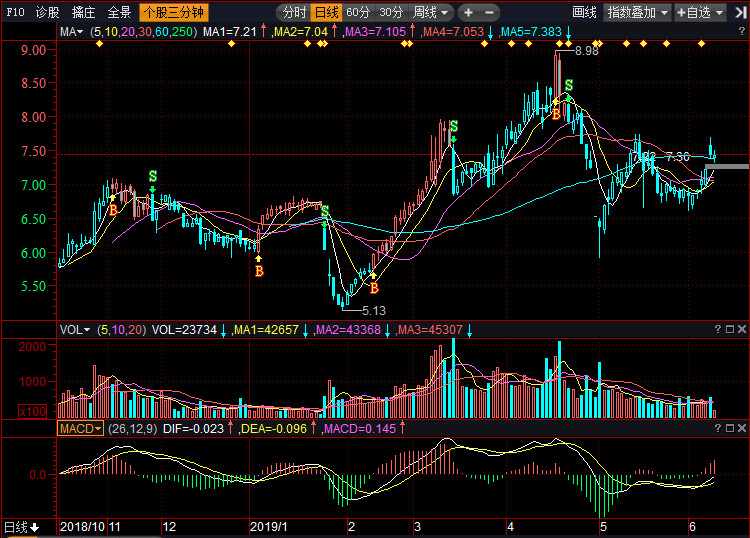Open the 诊股 stock diagnosis tab
Viewport: 750px width, 538px height.
[x=47, y=13]
